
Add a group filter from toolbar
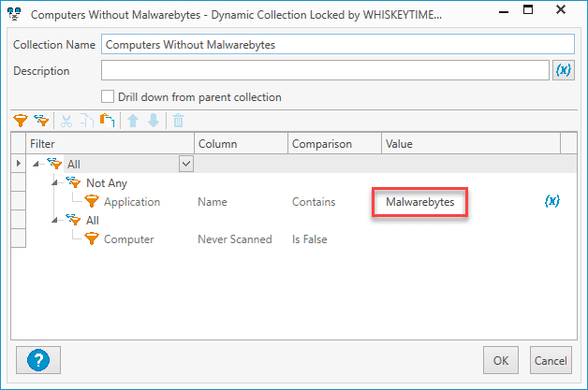coord(41,121)
